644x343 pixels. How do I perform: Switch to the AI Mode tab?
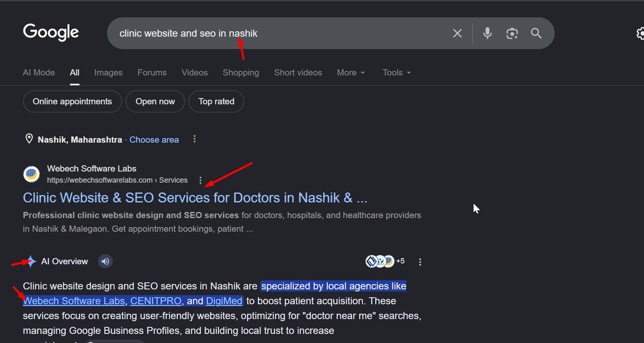coord(39,73)
